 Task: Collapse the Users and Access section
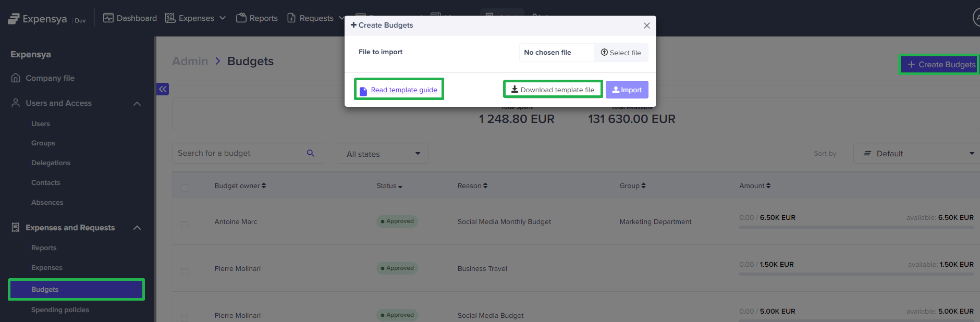click(x=137, y=104)
